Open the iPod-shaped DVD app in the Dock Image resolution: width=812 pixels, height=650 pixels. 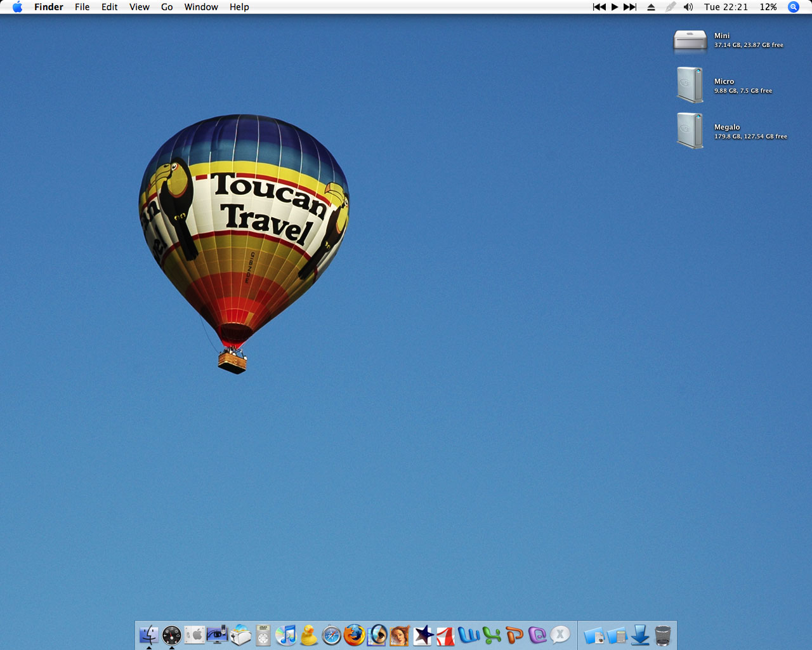click(263, 635)
